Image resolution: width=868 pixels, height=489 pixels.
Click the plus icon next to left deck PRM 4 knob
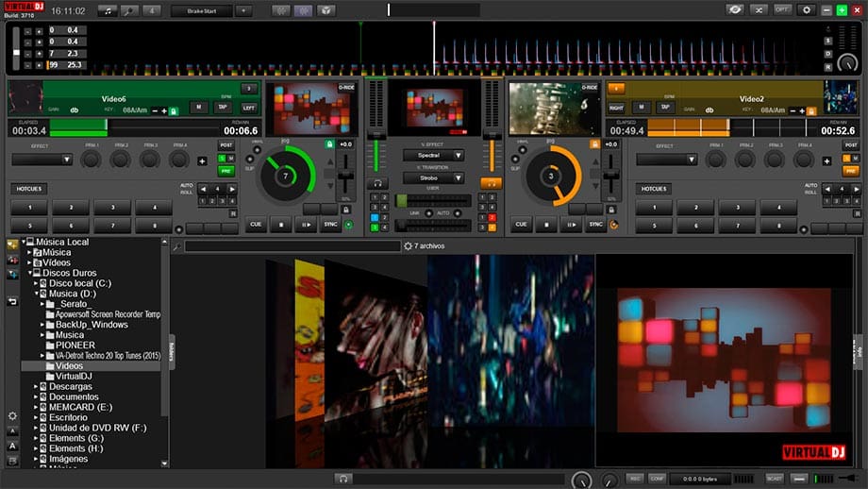click(202, 161)
